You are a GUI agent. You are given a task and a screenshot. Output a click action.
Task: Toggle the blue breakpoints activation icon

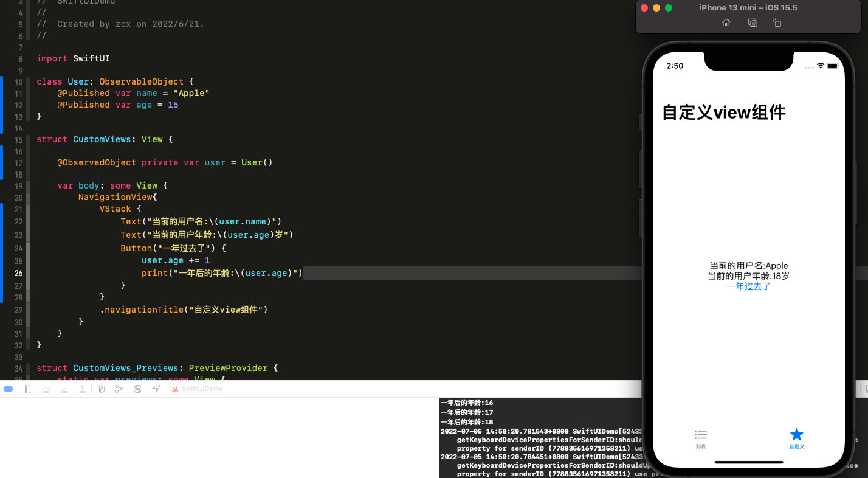(x=9, y=389)
